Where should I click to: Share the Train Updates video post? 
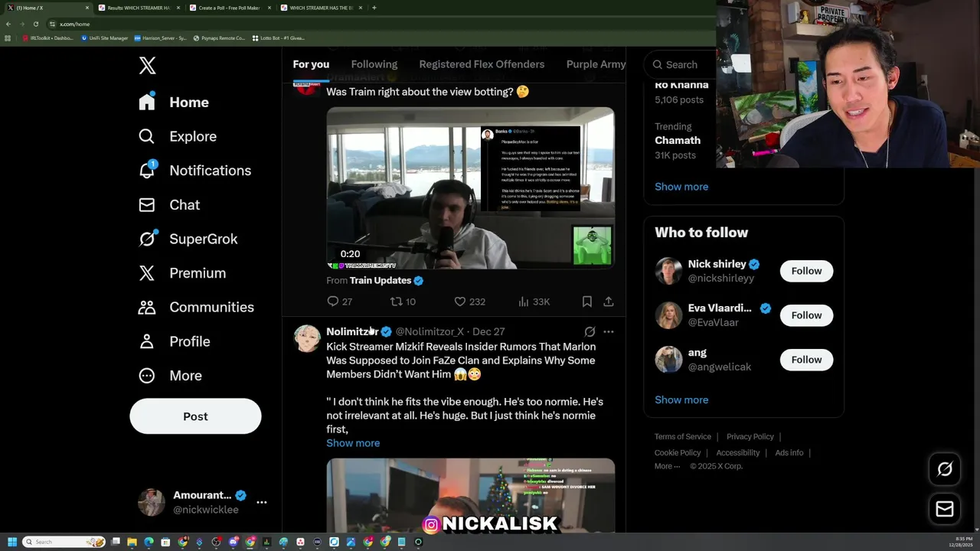(609, 302)
